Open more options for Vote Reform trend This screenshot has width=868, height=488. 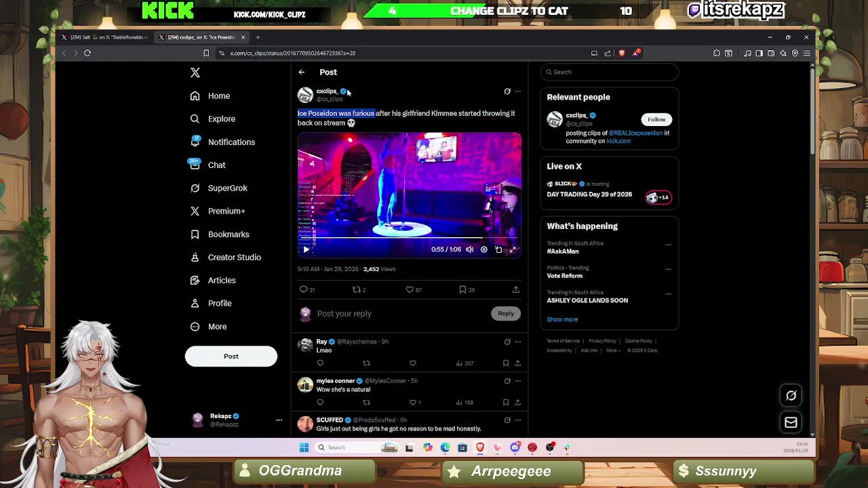pyautogui.click(x=669, y=269)
